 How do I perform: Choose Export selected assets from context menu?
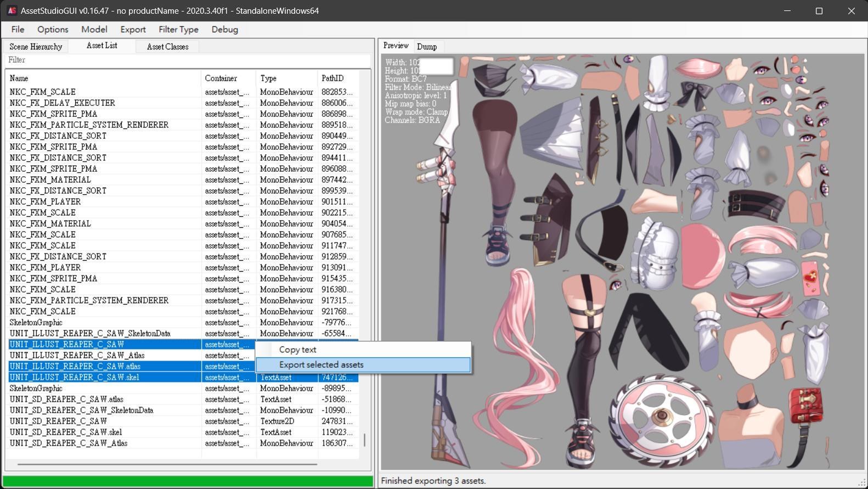(x=321, y=365)
